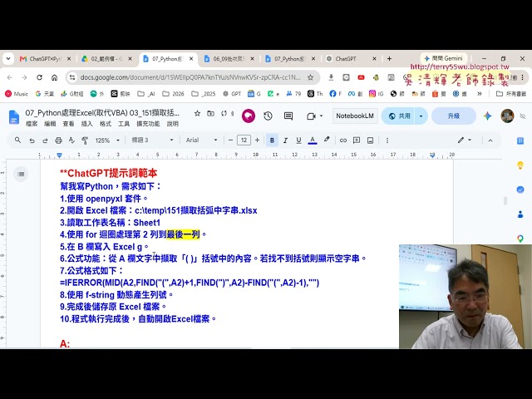Viewport: 532px width, 399px height.
Task: Open the editing mode pencil dropdown
Action: [x=464, y=140]
